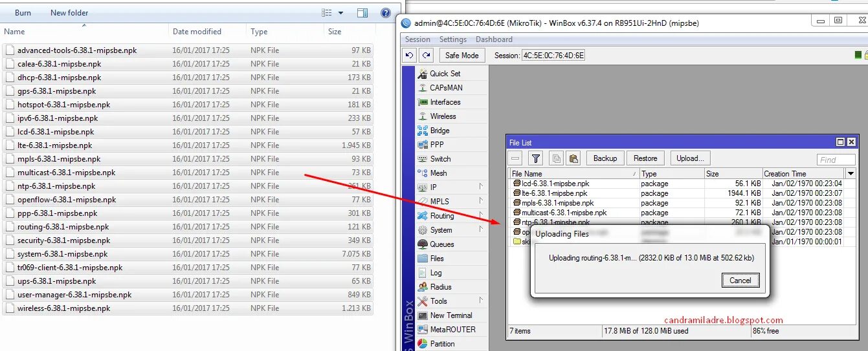Open the Partition sidebar entry
The width and height of the screenshot is (868, 351).
tap(442, 344)
